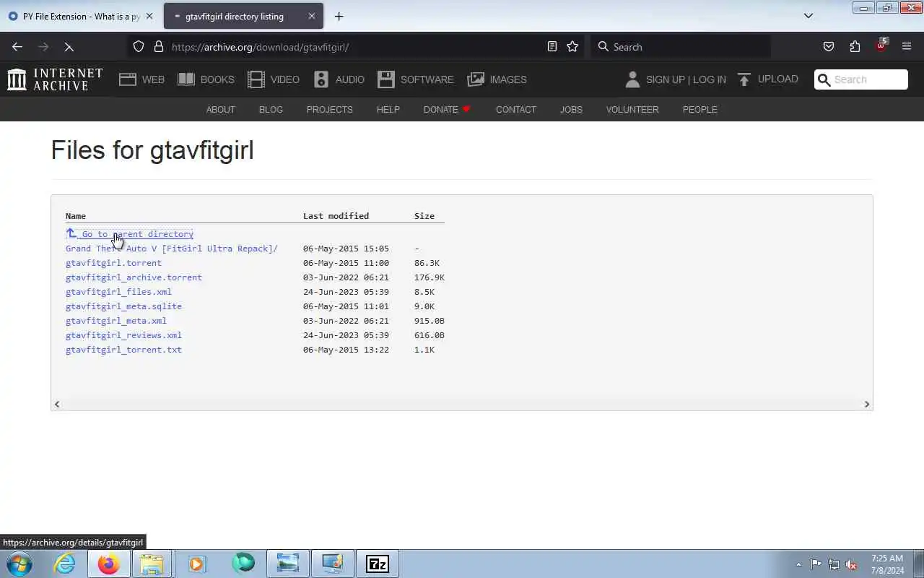Go back using the browser back arrow
The width and height of the screenshot is (924, 578).
click(17, 47)
